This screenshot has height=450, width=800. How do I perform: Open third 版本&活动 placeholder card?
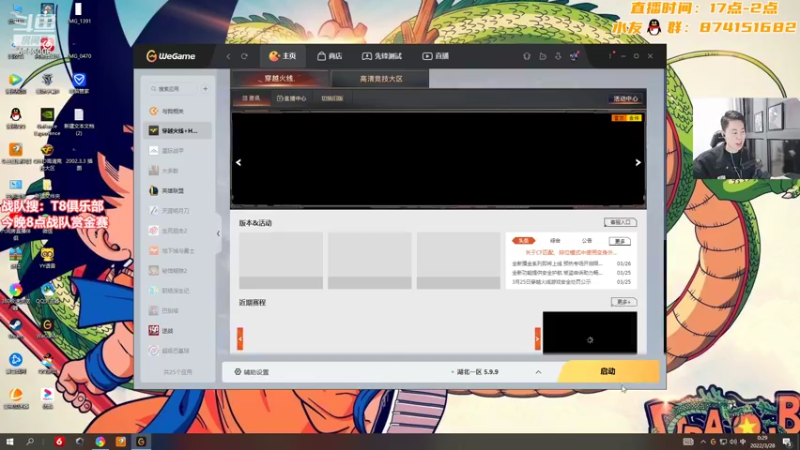coord(458,261)
